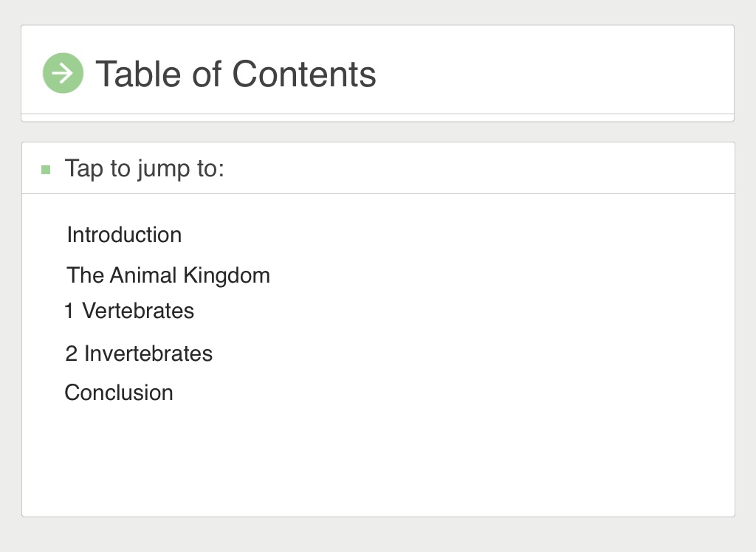Click the number 2 before Invertebrates
The image size is (756, 552).
click(x=71, y=354)
